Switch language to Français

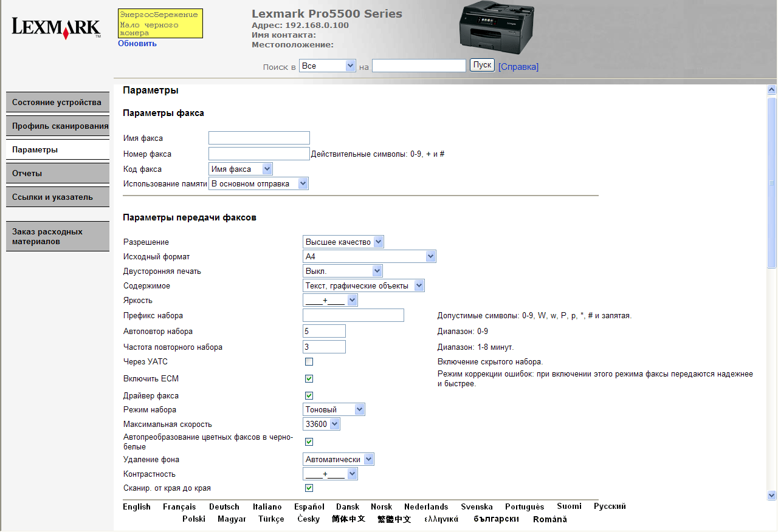click(x=179, y=506)
